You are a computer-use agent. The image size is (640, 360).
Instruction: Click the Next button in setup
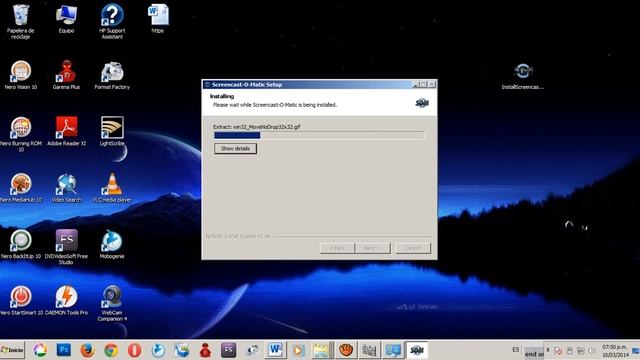(x=372, y=248)
